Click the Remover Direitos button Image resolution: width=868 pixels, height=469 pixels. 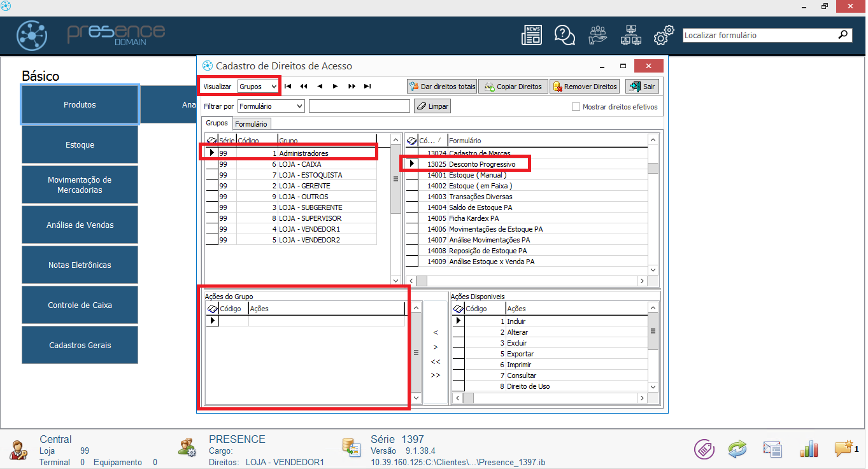point(585,87)
